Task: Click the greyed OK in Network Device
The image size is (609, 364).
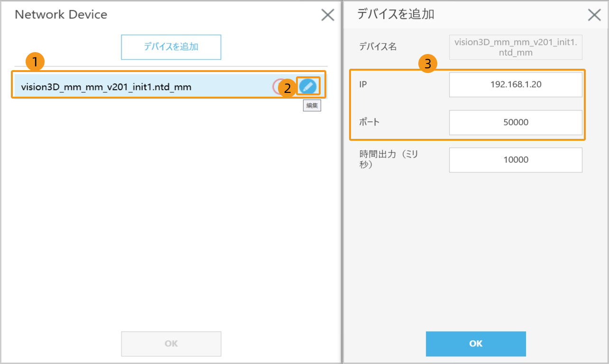Action: (x=171, y=344)
